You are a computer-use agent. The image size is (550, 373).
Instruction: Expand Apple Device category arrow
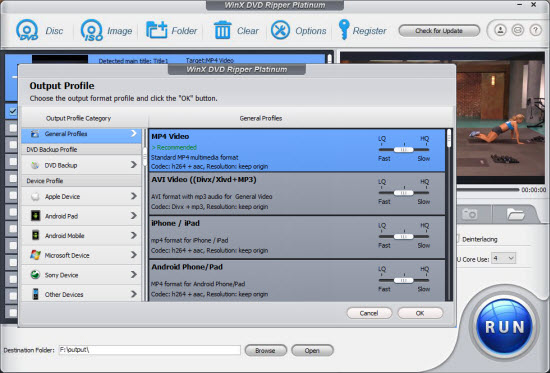tap(134, 196)
